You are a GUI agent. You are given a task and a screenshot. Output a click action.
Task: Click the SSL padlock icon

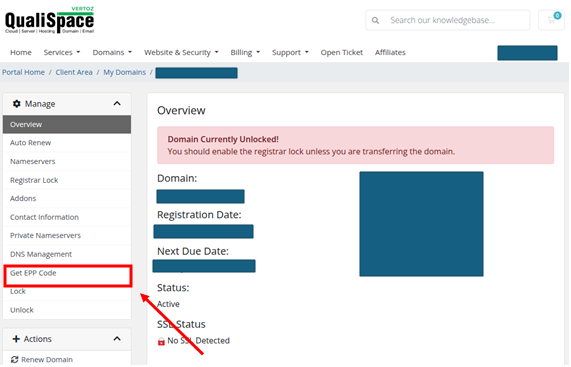(x=161, y=341)
